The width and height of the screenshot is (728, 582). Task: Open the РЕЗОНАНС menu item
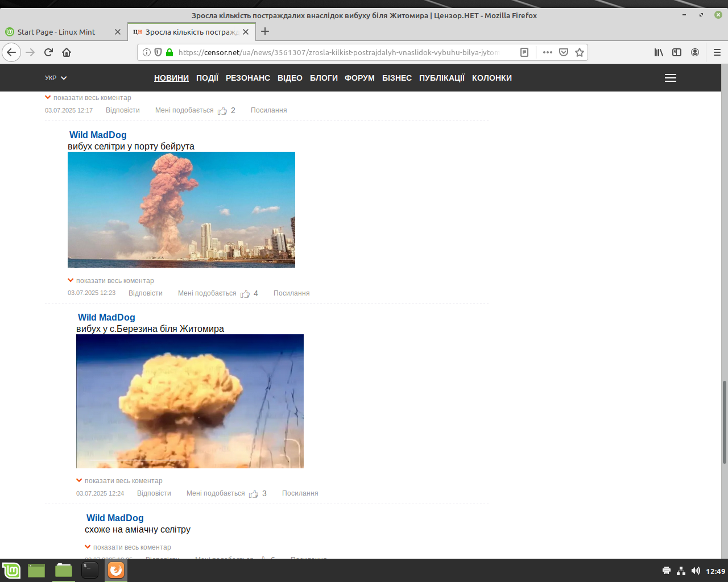(248, 78)
